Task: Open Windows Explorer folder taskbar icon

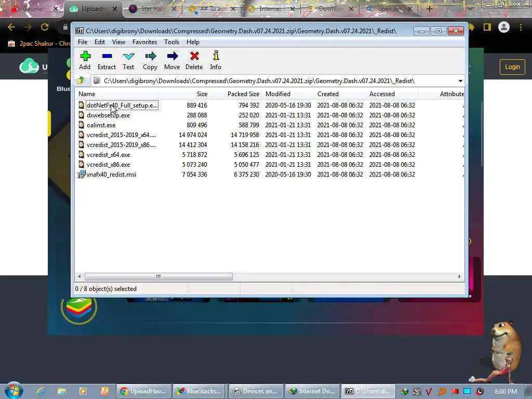Action: pyautogui.click(x=61, y=391)
